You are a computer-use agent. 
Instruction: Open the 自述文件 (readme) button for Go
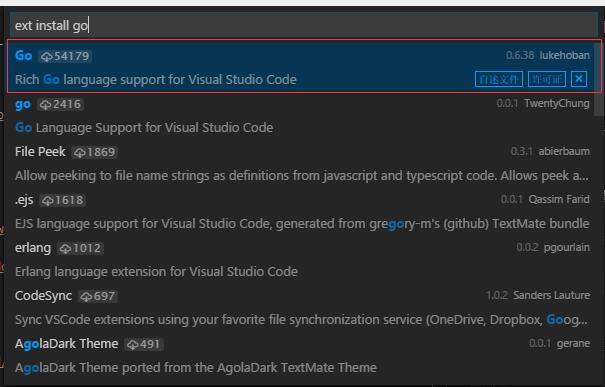point(499,79)
